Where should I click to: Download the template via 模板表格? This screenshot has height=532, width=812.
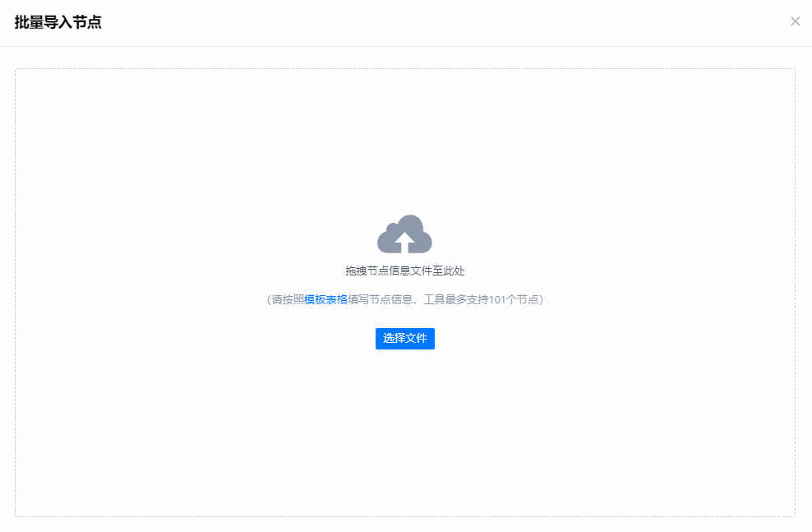[x=325, y=299]
